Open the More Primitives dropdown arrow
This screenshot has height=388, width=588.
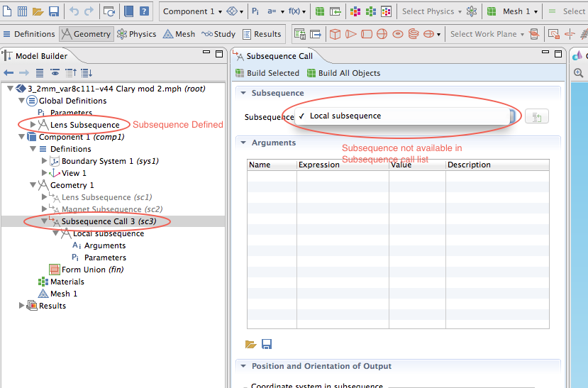click(x=438, y=35)
